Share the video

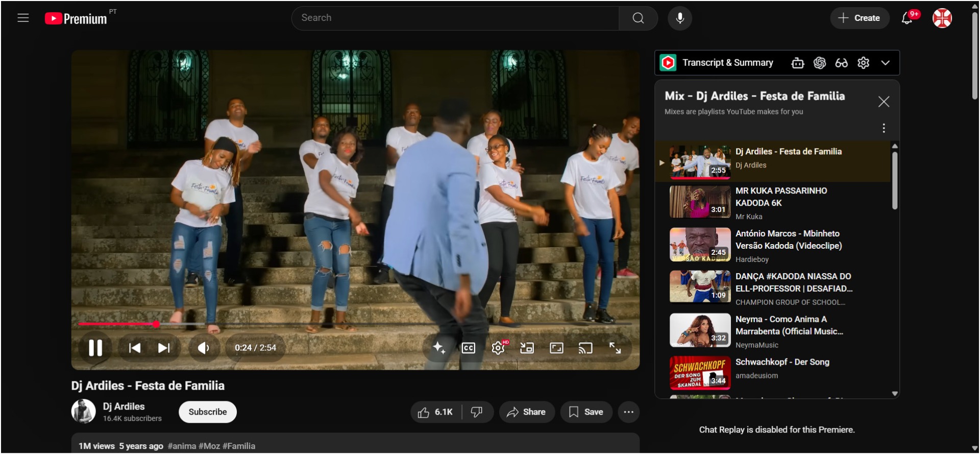click(527, 412)
